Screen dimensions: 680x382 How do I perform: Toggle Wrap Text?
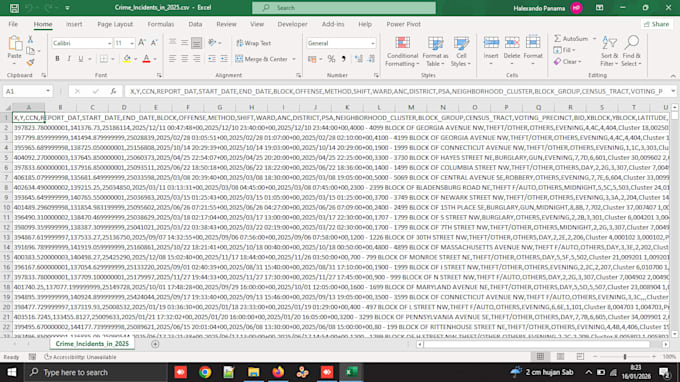[x=253, y=43]
